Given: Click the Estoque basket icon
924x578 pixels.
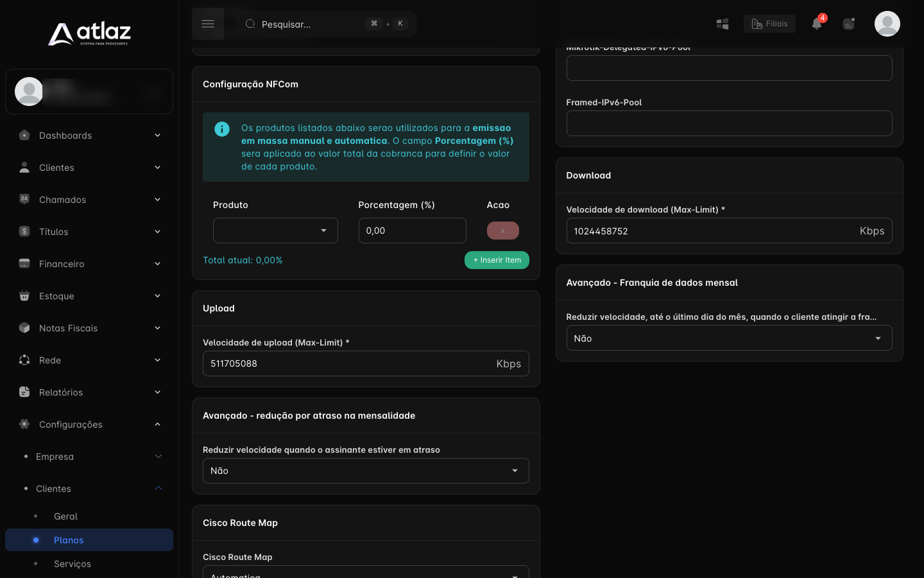Looking at the screenshot, I should tap(24, 295).
